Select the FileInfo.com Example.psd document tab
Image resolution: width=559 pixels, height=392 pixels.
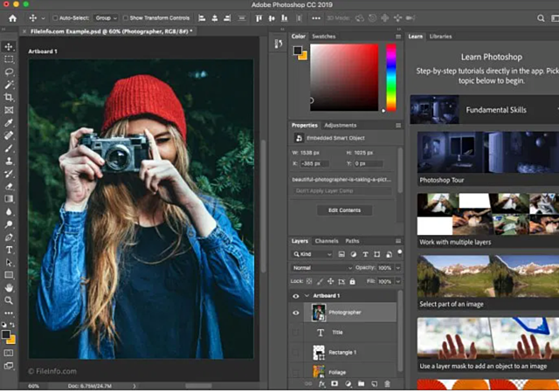111,31
